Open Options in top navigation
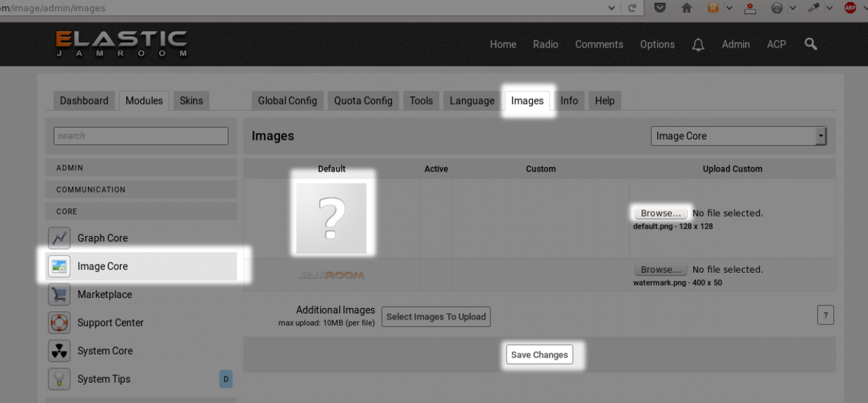The image size is (868, 403). coord(657,44)
